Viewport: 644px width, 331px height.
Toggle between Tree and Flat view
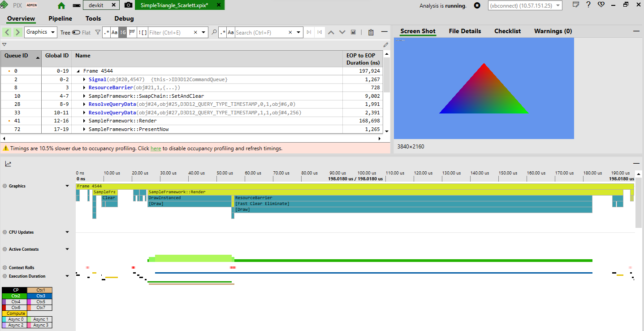click(x=76, y=32)
